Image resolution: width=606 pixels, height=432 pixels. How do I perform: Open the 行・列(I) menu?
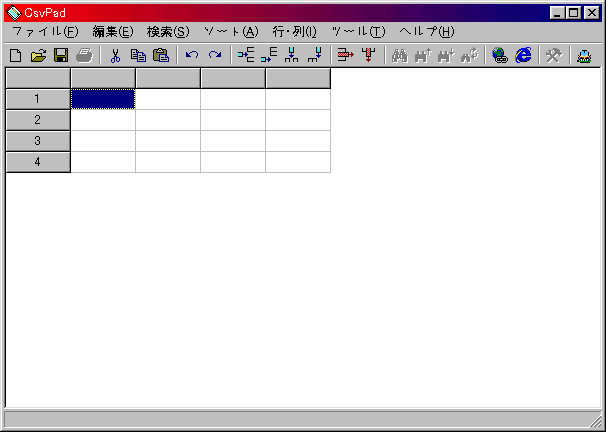coord(294,32)
